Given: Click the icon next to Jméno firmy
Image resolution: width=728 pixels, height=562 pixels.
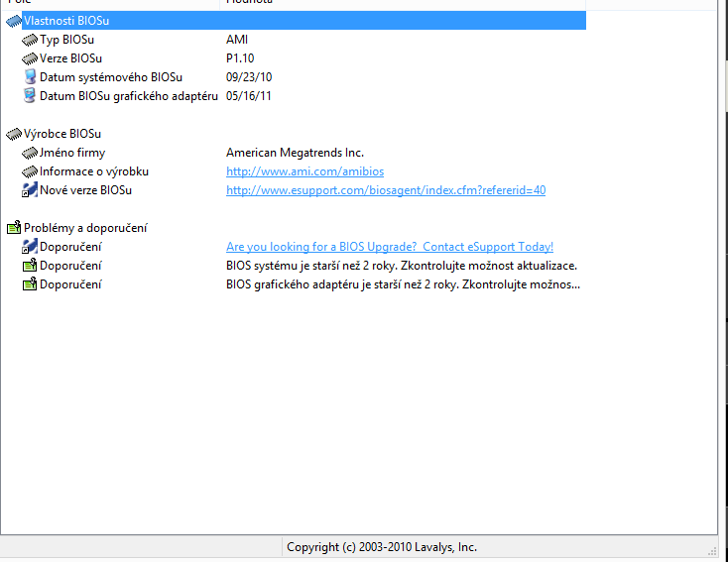Looking at the screenshot, I should 30,153.
